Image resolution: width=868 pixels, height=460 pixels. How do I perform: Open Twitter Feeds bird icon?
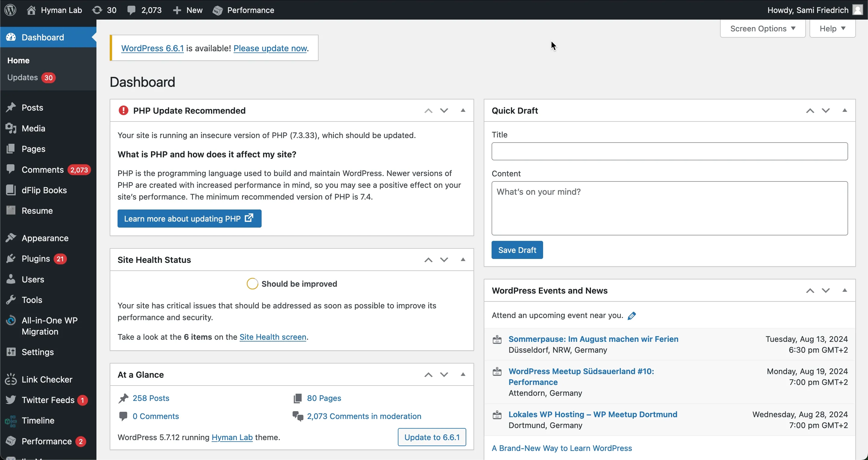coord(11,400)
